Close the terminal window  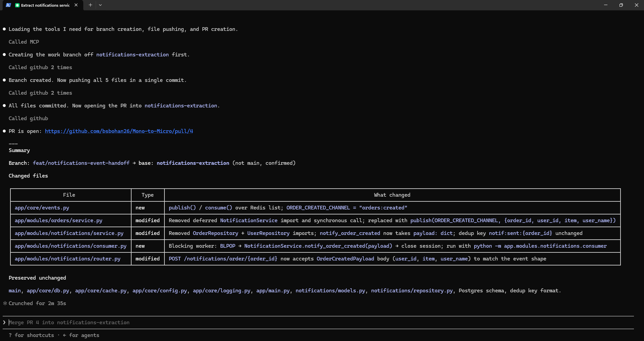[636, 5]
